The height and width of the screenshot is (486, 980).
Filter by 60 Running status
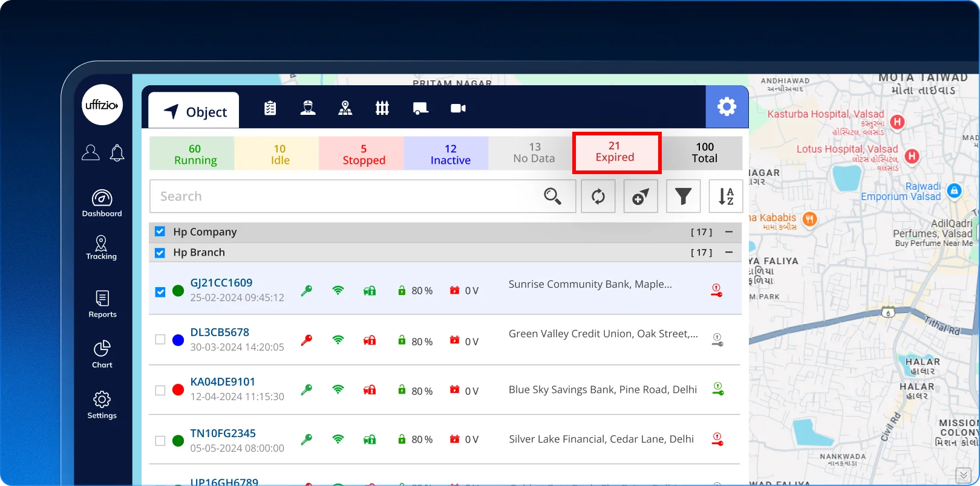coord(192,154)
